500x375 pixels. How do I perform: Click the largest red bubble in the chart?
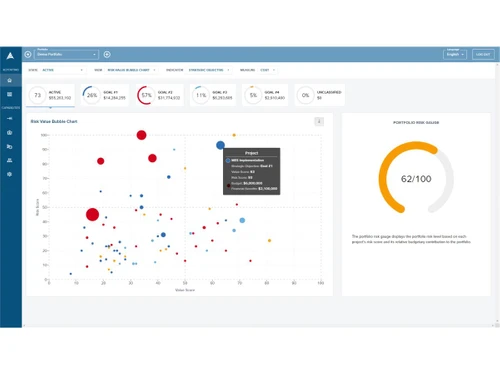pos(92,214)
